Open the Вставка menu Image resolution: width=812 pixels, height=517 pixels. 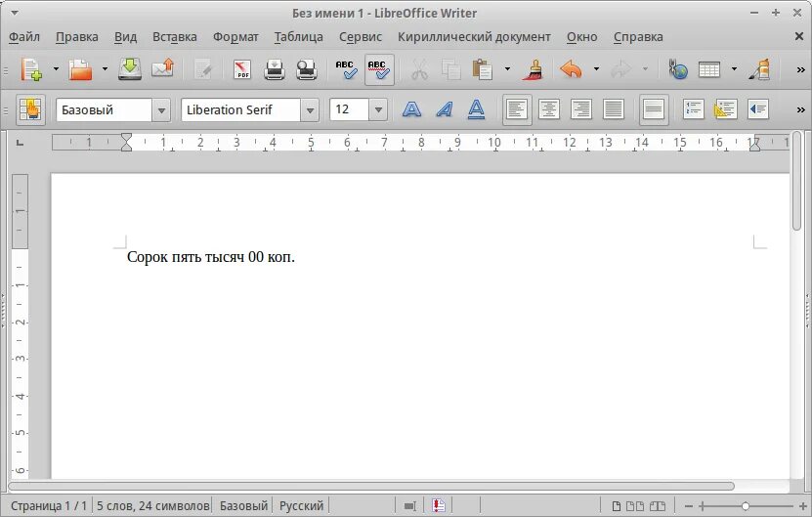point(175,37)
